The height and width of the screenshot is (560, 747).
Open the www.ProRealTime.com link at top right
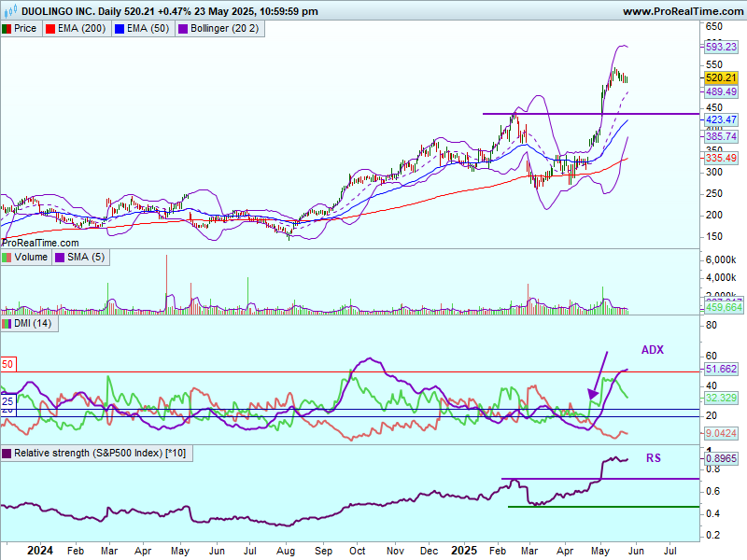[x=681, y=12]
